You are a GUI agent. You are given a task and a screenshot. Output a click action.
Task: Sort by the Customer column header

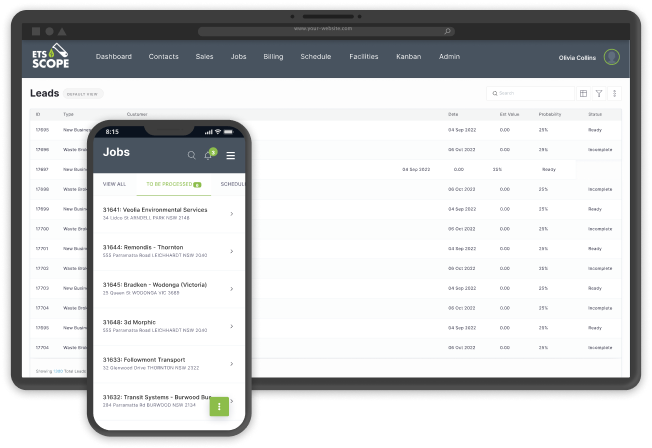tap(137, 114)
